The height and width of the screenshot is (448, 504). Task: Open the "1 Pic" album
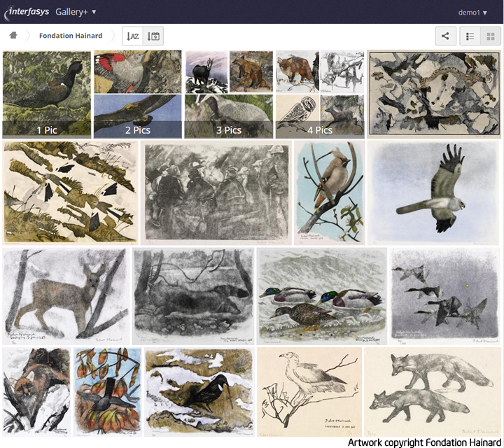point(47,94)
